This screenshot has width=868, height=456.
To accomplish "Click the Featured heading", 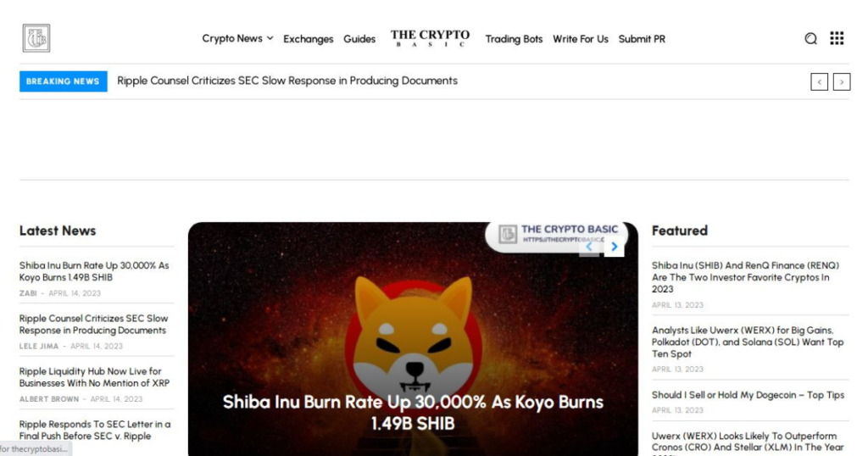I will pos(680,231).
